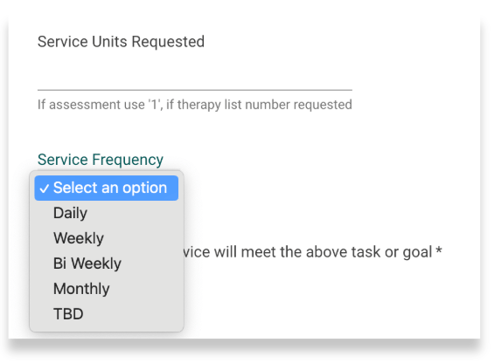Keep the highlighted Select an option entry
Image resolution: width=494 pixels, height=363 pixels.
[106, 188]
